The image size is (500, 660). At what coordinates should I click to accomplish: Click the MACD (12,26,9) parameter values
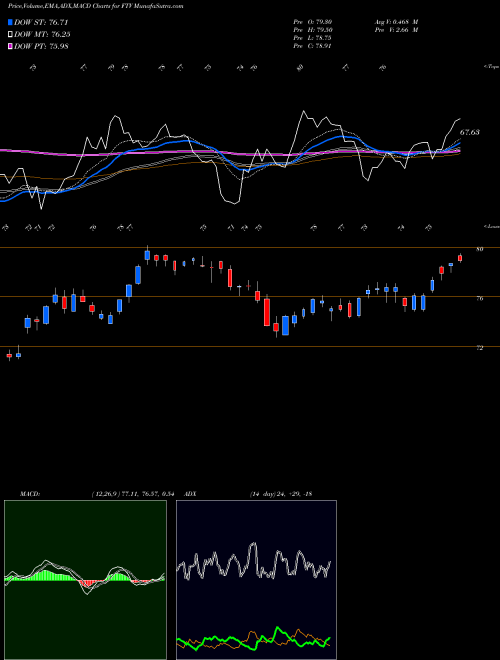(133, 494)
